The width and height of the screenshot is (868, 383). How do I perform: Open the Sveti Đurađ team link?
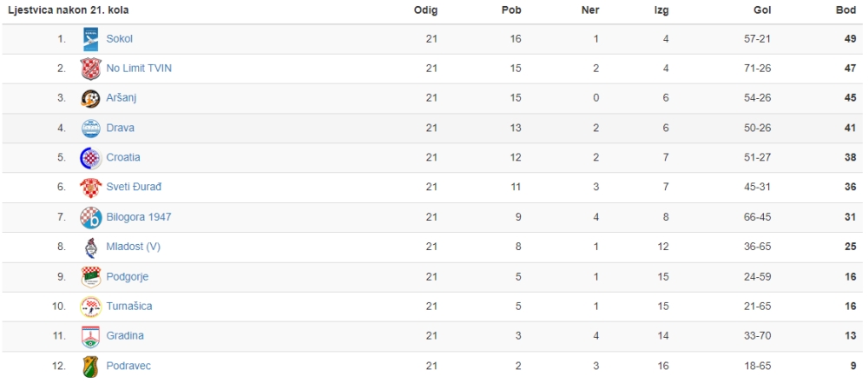134,188
